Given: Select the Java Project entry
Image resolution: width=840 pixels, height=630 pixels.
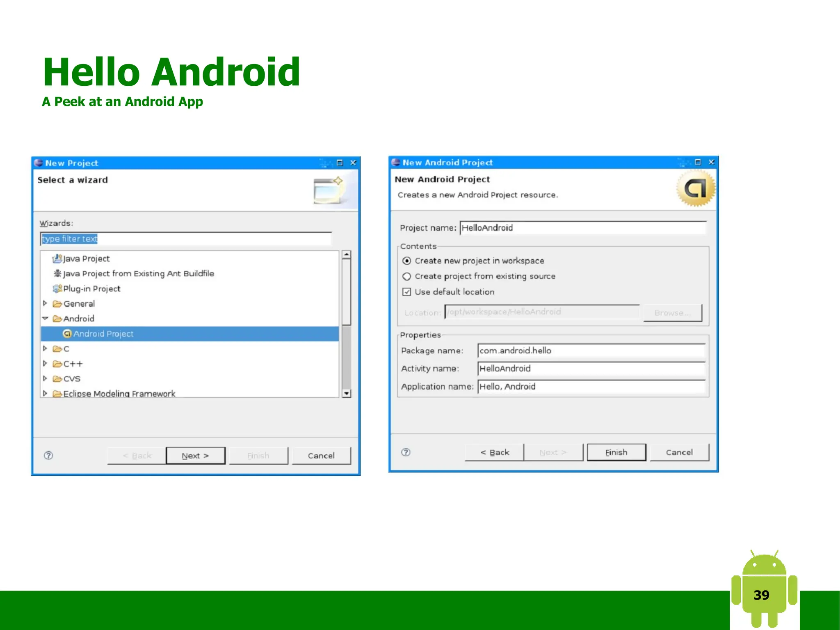Looking at the screenshot, I should (x=87, y=259).
